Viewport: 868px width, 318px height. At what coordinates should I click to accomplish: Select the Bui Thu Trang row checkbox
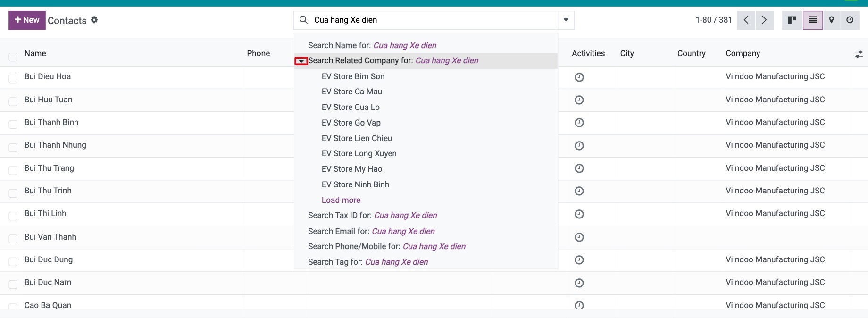[x=13, y=170]
